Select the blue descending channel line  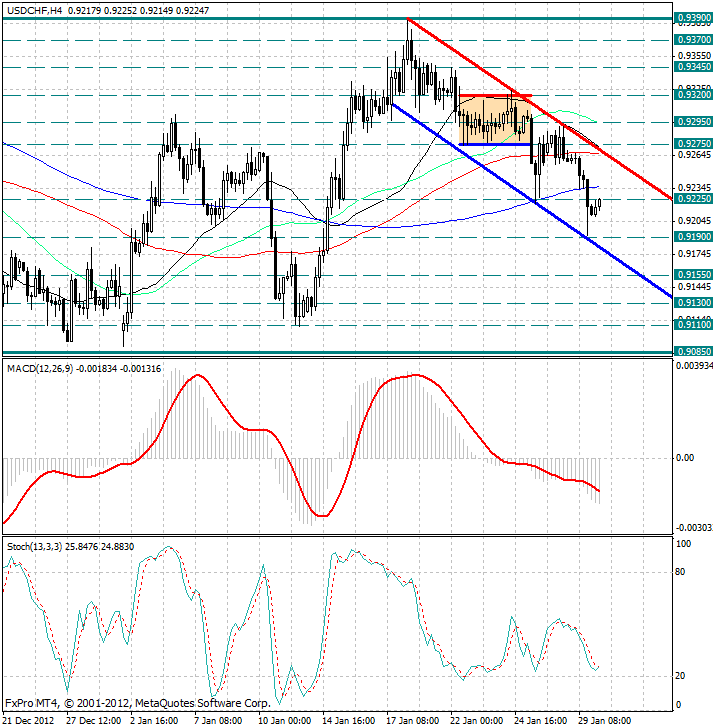pyautogui.click(x=532, y=201)
